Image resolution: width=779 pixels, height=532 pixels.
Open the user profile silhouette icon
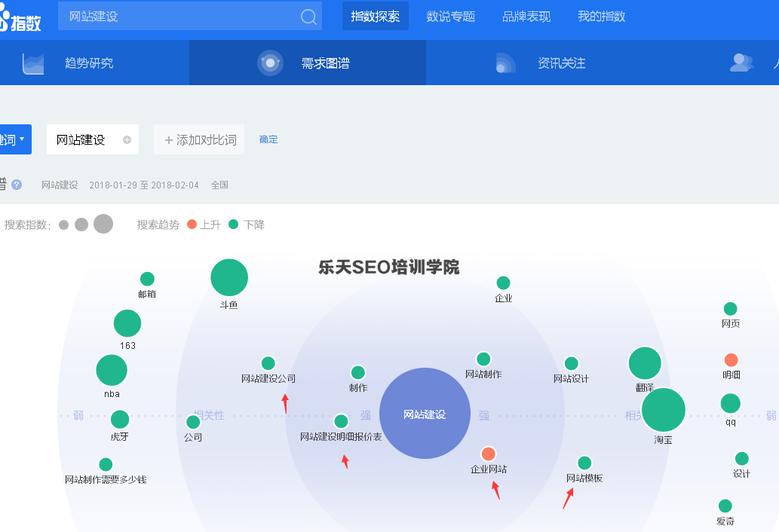[741, 63]
